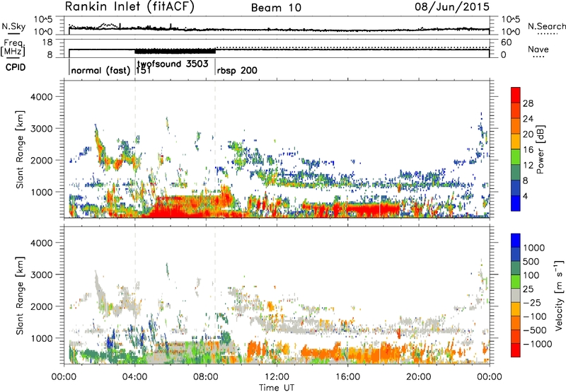566x392 pixels.
Task: Click the '4000' tick of the power panel
Action: pos(42,97)
